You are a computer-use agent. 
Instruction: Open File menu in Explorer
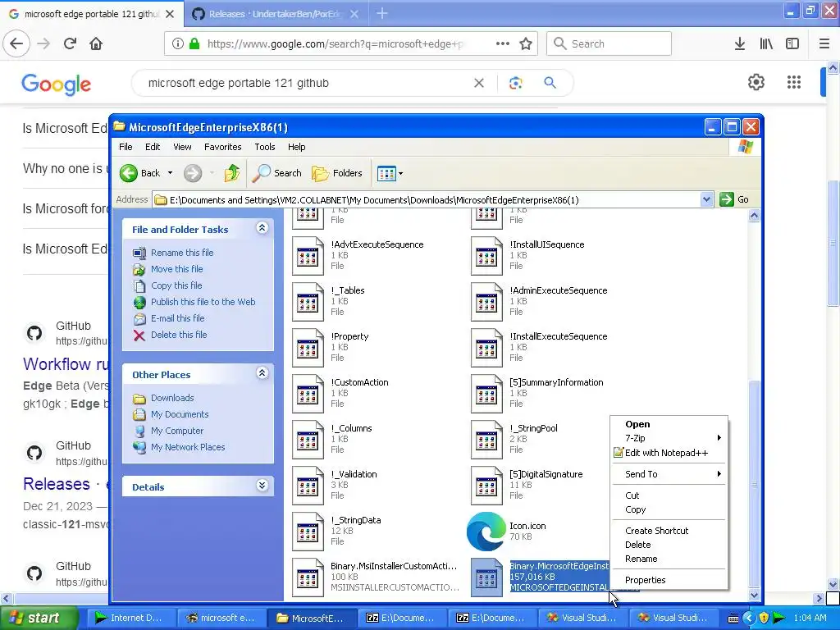(x=126, y=147)
